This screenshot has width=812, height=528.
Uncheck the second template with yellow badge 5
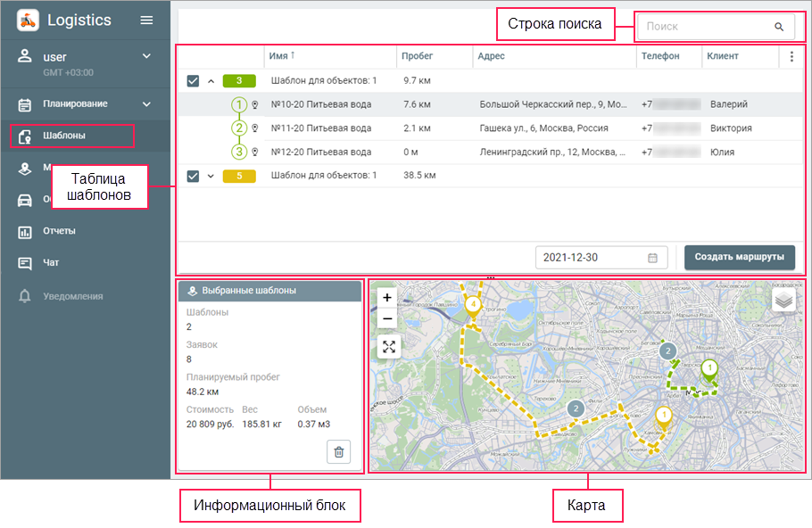[194, 176]
